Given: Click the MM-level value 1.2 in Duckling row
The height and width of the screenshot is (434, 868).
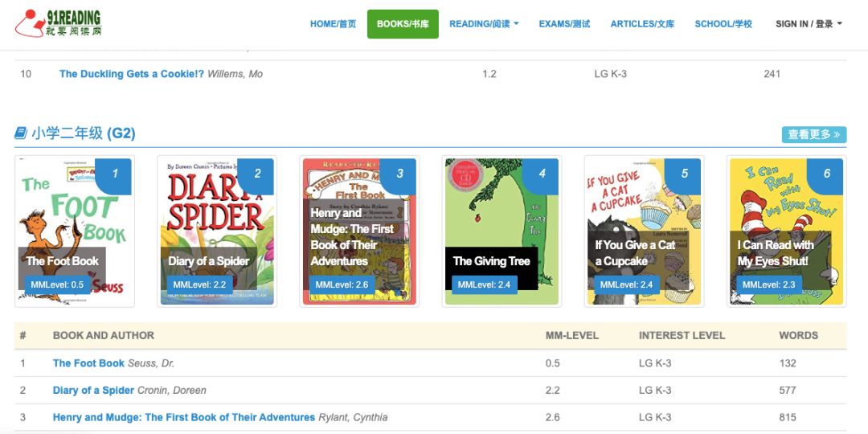Looking at the screenshot, I should pos(489,74).
